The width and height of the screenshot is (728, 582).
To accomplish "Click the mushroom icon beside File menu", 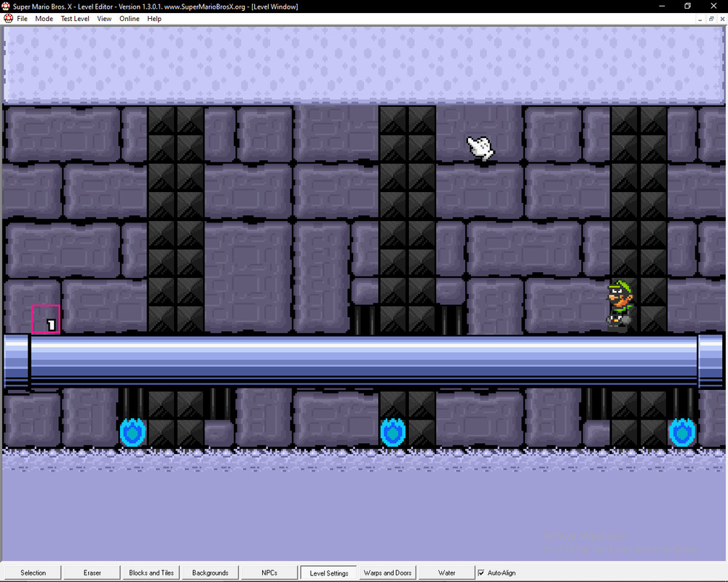I will click(8, 19).
